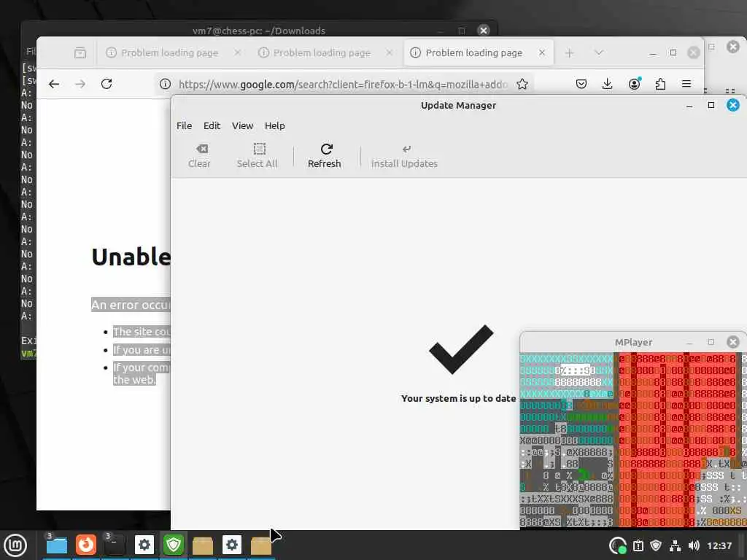Viewport: 747px width, 560px height.
Task: Click the terminal title vm7@chess-pc: ~/Downloads
Action: click(259, 31)
